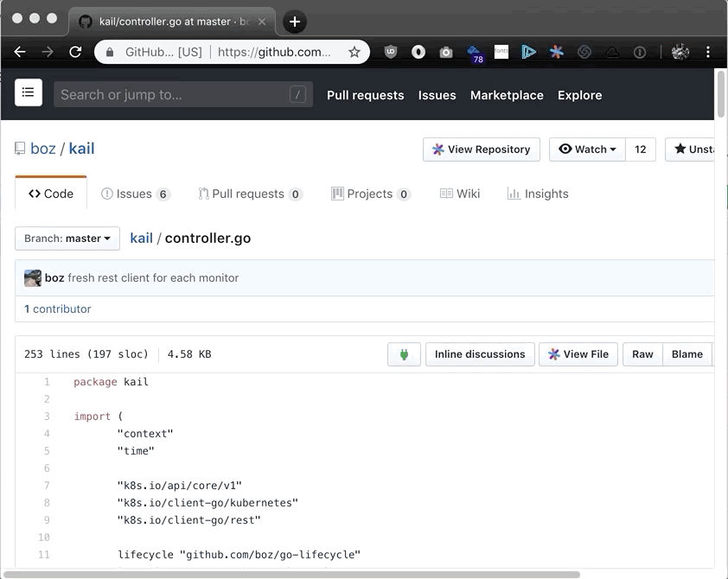This screenshot has height=579, width=728.
Task: Open the Branch: master dropdown
Action: click(67, 239)
